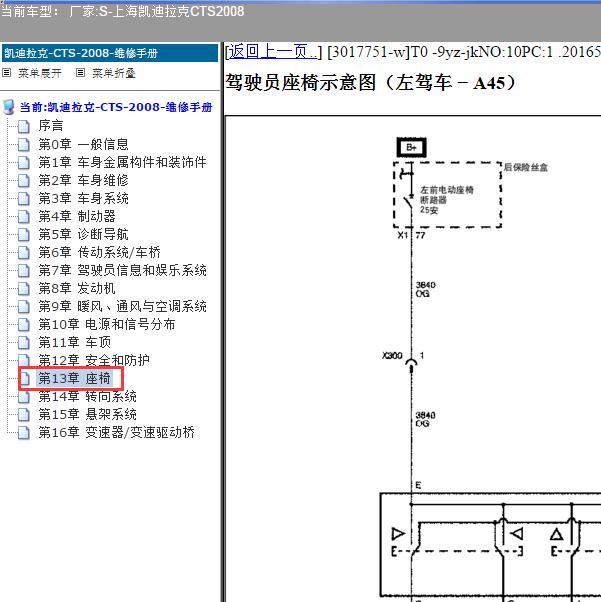Click the page icon beside 第11章 车顶

click(x=24, y=342)
